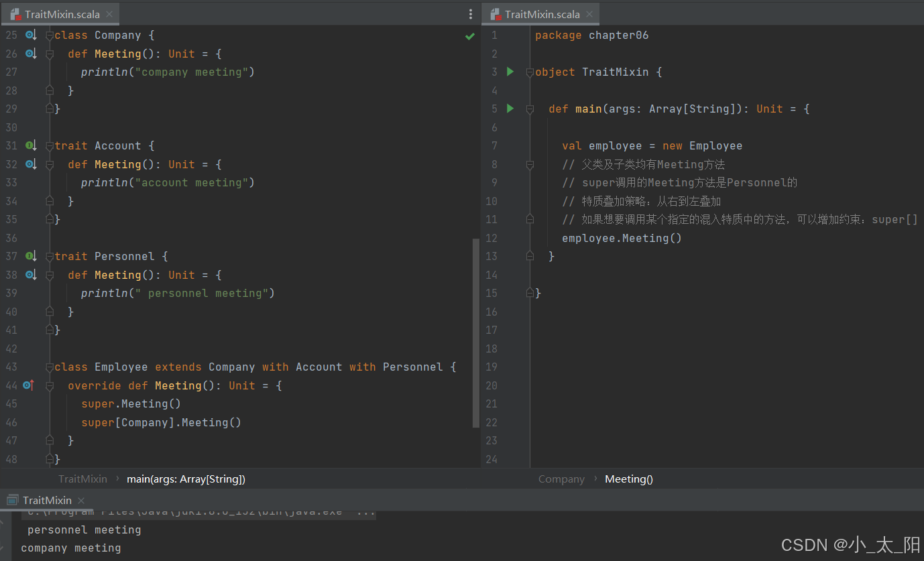Run main method from line 5 gutter

510,109
